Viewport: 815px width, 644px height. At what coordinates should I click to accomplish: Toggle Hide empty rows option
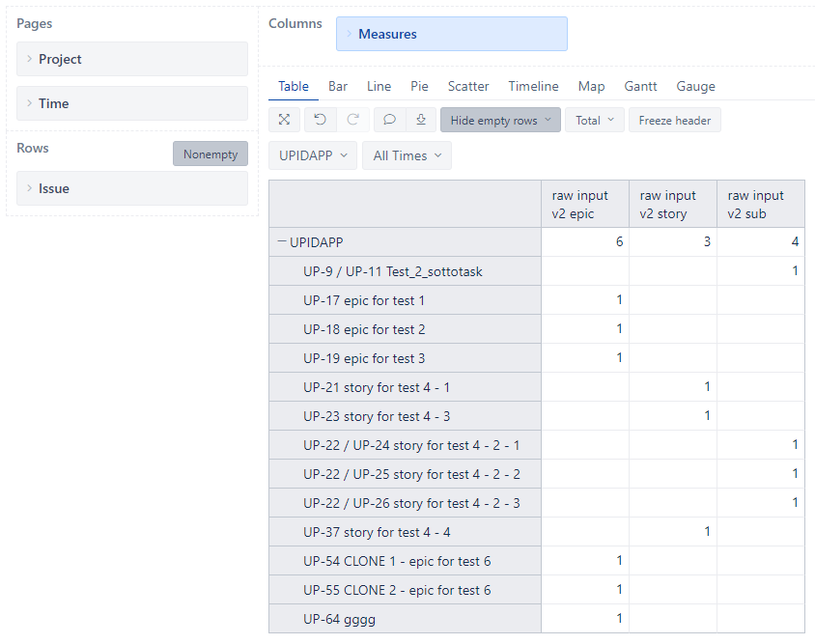500,120
